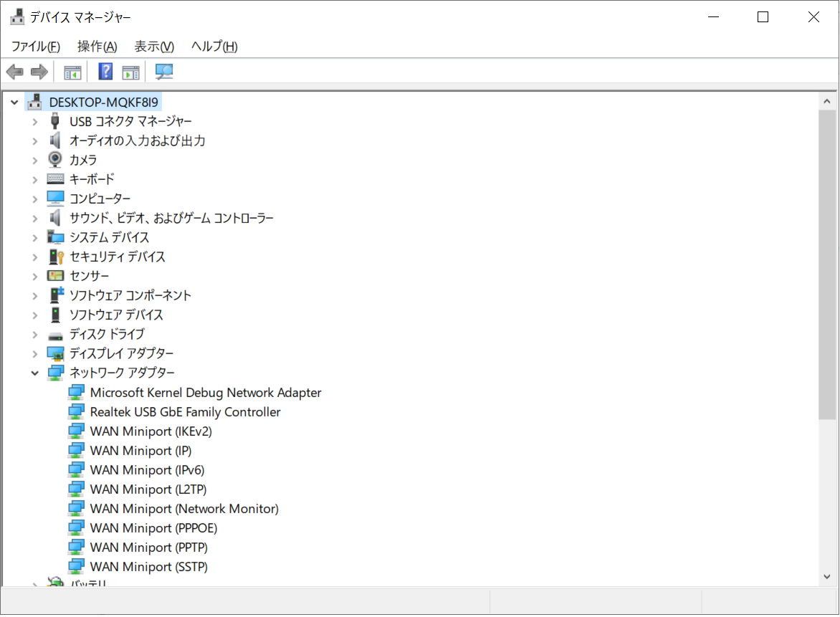Screen dimensions: 840x617
Task: Select WAN Miniport (Network Monitor)
Action: (184, 508)
